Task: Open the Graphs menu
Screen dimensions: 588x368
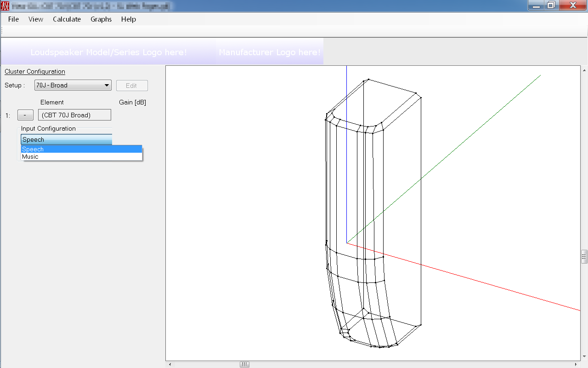Action: point(101,19)
